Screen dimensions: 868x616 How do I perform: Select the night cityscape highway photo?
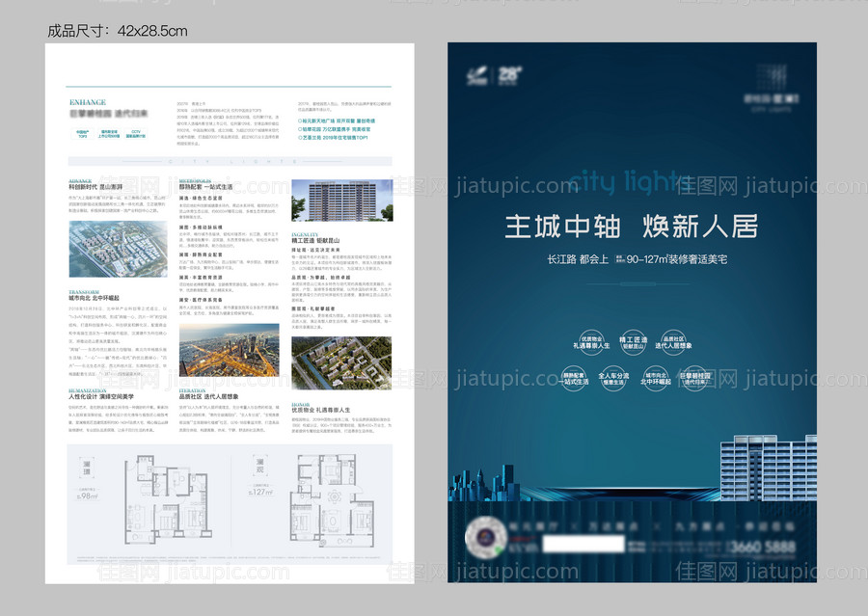click(229, 349)
